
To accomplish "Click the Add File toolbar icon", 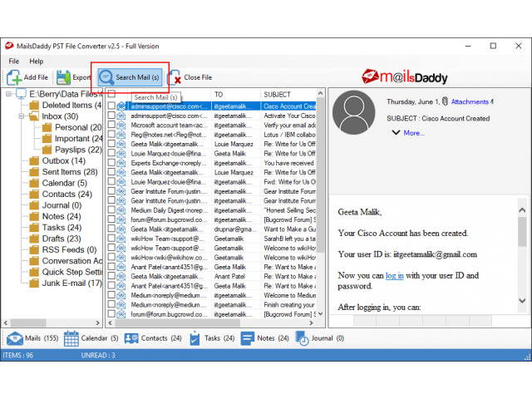I will 14,77.
